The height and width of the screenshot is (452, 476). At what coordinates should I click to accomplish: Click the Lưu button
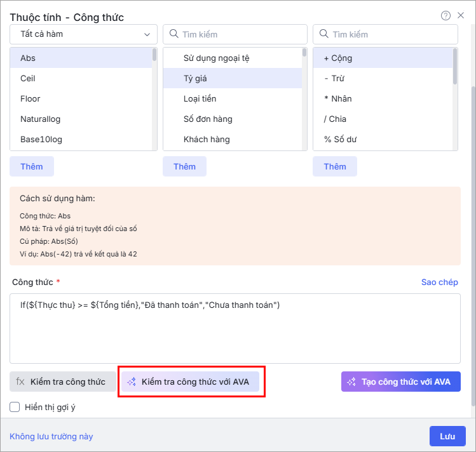(447, 436)
